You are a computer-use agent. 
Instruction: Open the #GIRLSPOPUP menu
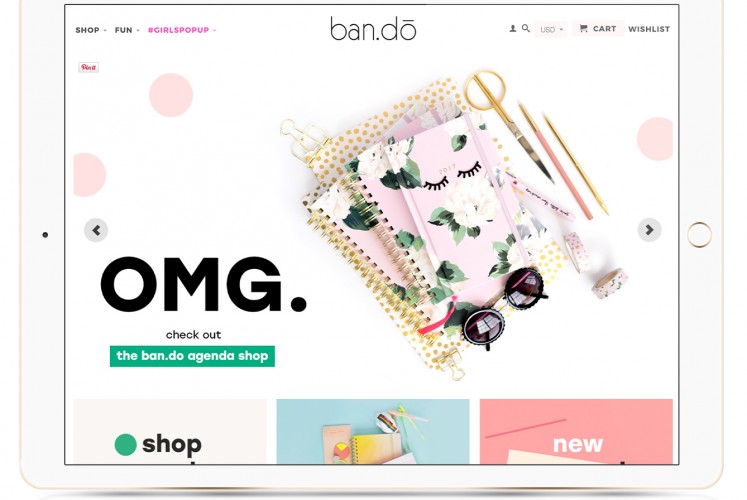pos(182,30)
